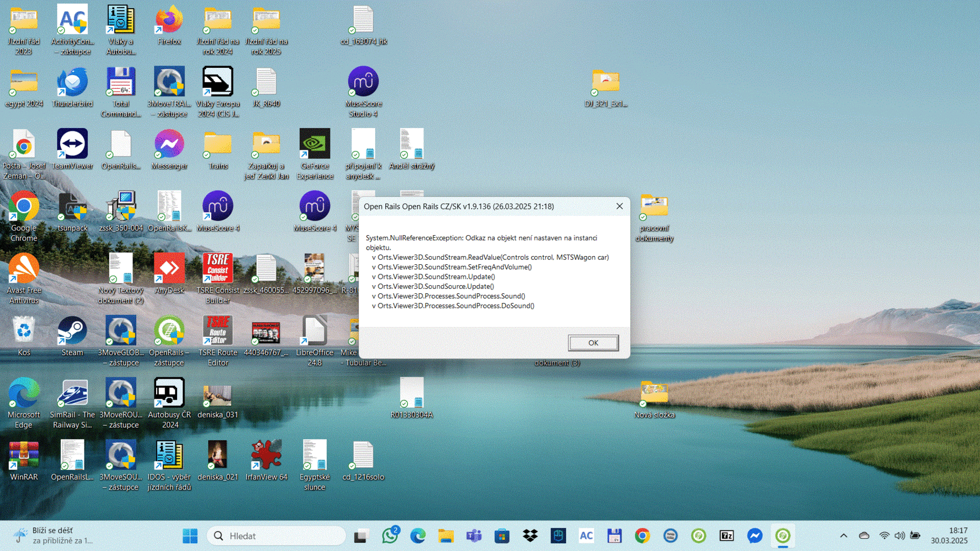Expand the hidden system tray icons chevron
This screenshot has height=551, width=980.
pos(843,536)
